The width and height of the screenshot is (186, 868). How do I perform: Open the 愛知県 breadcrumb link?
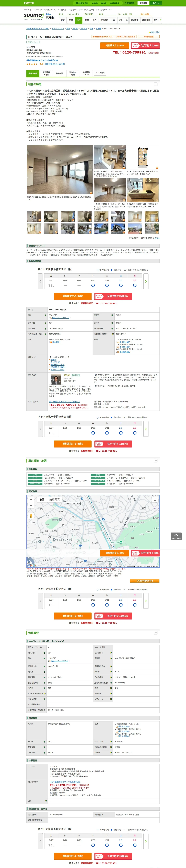click(x=75, y=29)
